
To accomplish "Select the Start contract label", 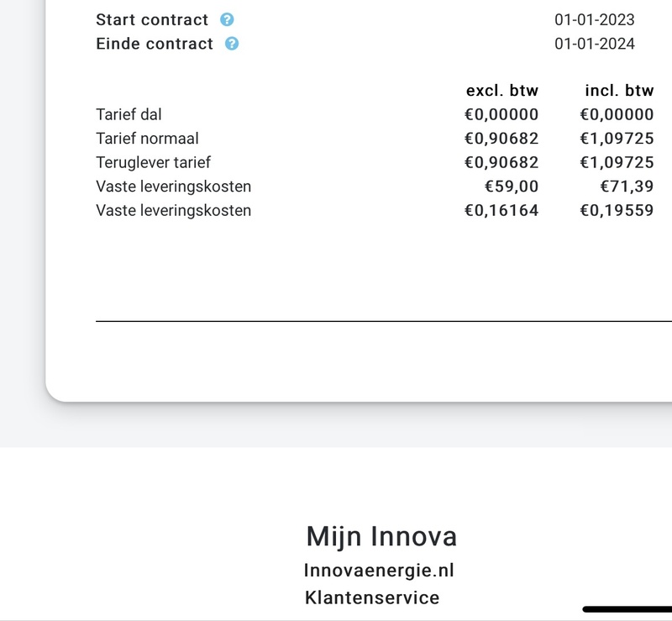I will (152, 20).
